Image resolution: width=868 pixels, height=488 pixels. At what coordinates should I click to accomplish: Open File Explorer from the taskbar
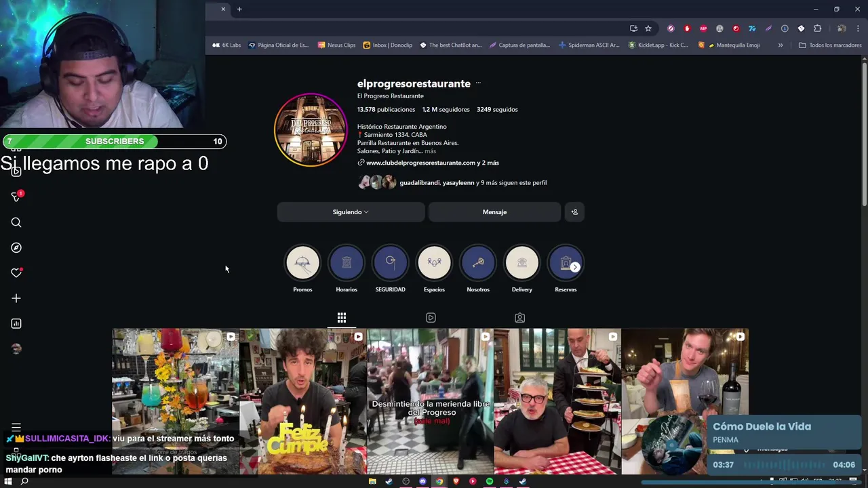point(372,481)
